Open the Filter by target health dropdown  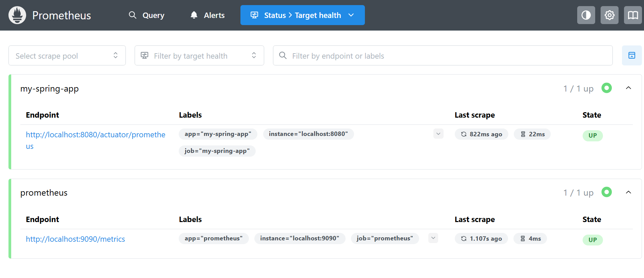[x=199, y=56]
